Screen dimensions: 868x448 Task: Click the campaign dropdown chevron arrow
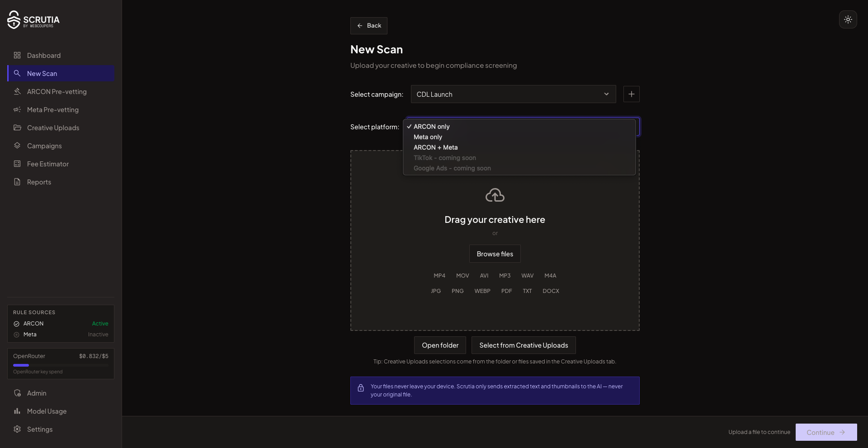606,94
